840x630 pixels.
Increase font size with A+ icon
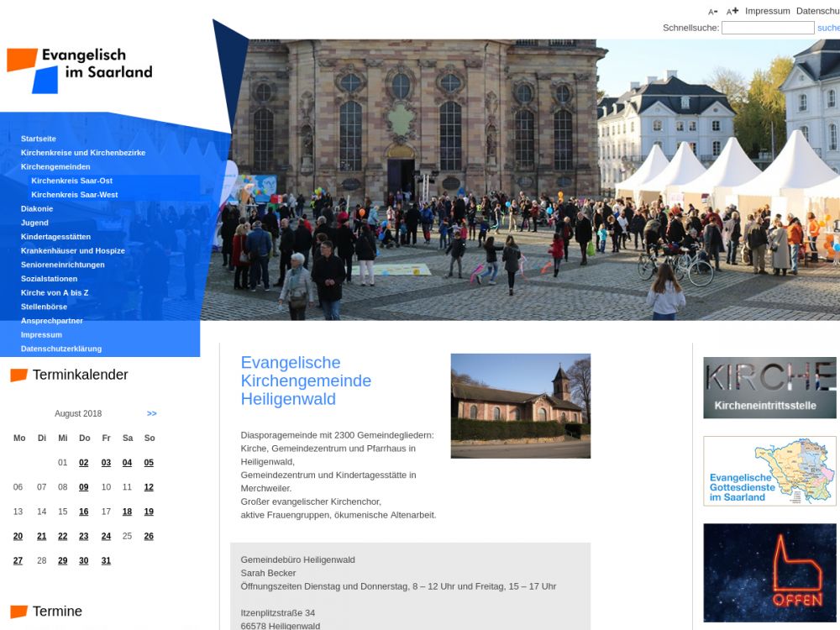pos(732,12)
